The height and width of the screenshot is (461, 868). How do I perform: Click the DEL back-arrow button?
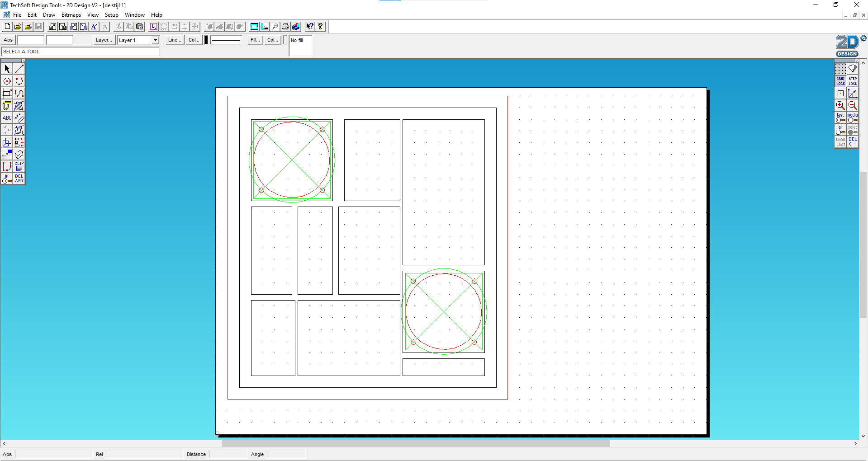click(x=853, y=142)
